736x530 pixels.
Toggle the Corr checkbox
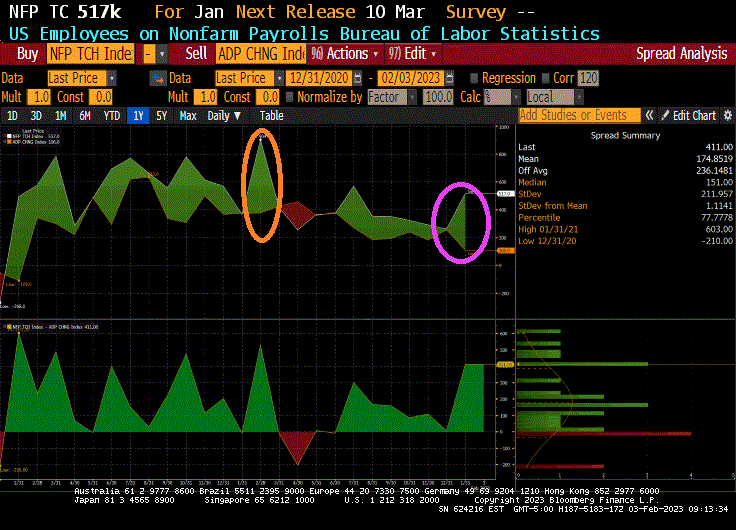click(x=546, y=78)
